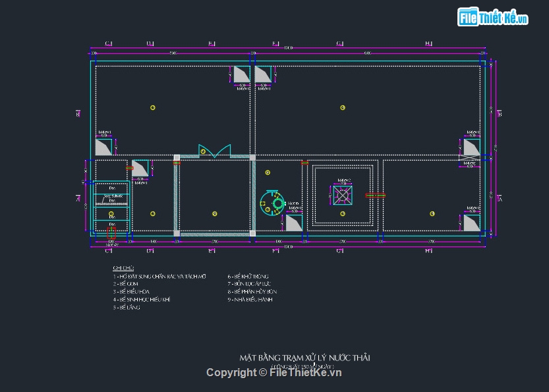Select left manhole of the top-center pair
This screenshot has width=549, height=392.
241,74
